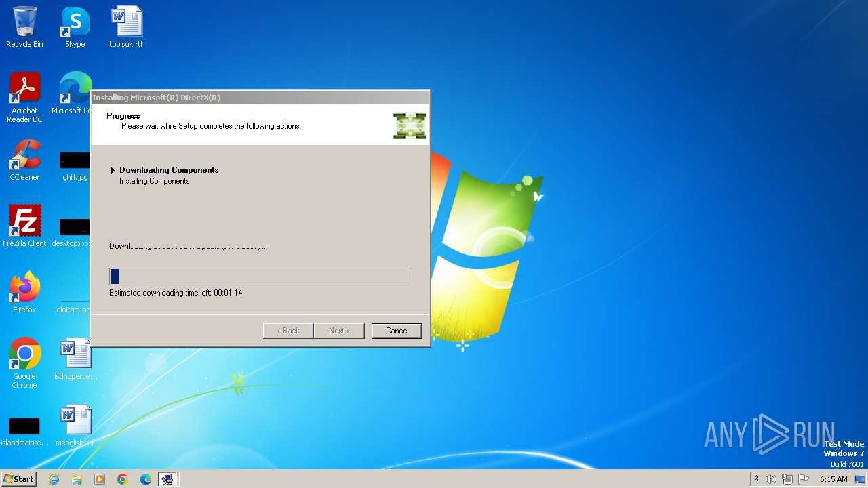Open the Acrobat Reader DC shortcut
The width and height of the screenshot is (868, 488).
24,98
